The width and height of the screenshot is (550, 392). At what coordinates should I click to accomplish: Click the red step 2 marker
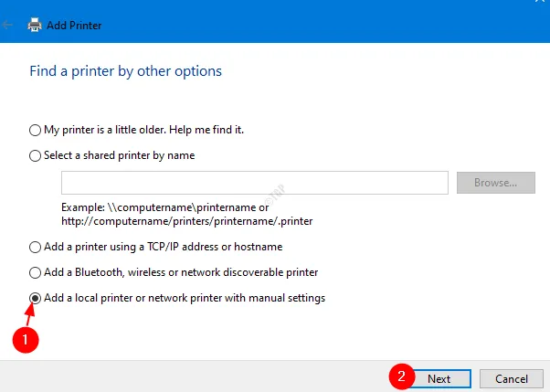coord(399,377)
